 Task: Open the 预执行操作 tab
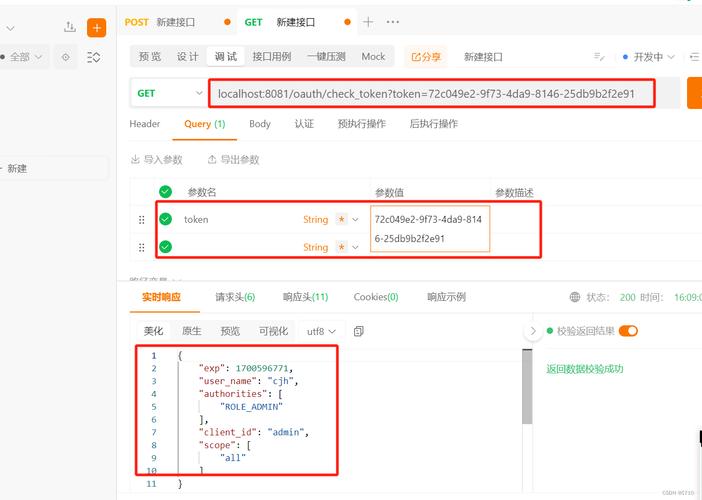(x=362, y=124)
